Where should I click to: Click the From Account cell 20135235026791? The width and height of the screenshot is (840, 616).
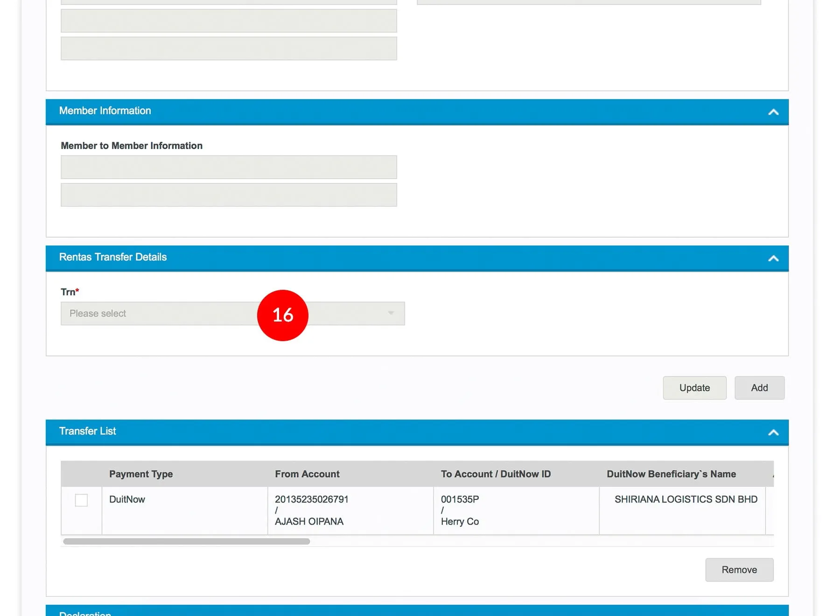point(312,499)
